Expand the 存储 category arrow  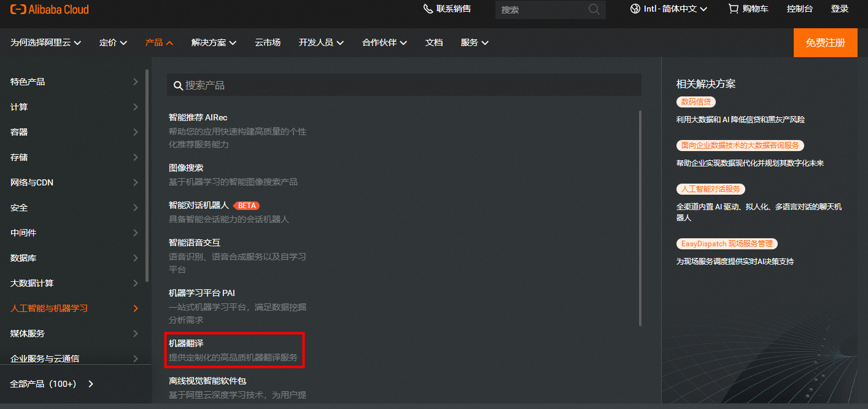click(136, 157)
